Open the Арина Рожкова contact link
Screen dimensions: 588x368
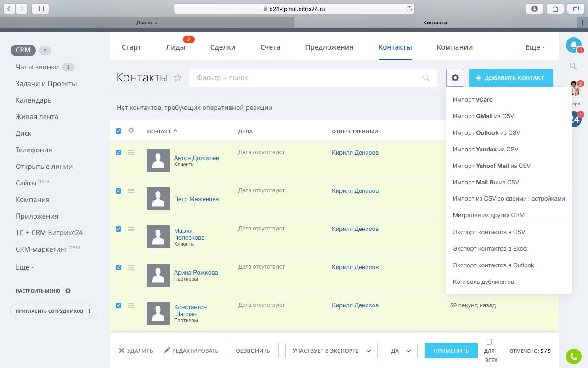coord(196,272)
